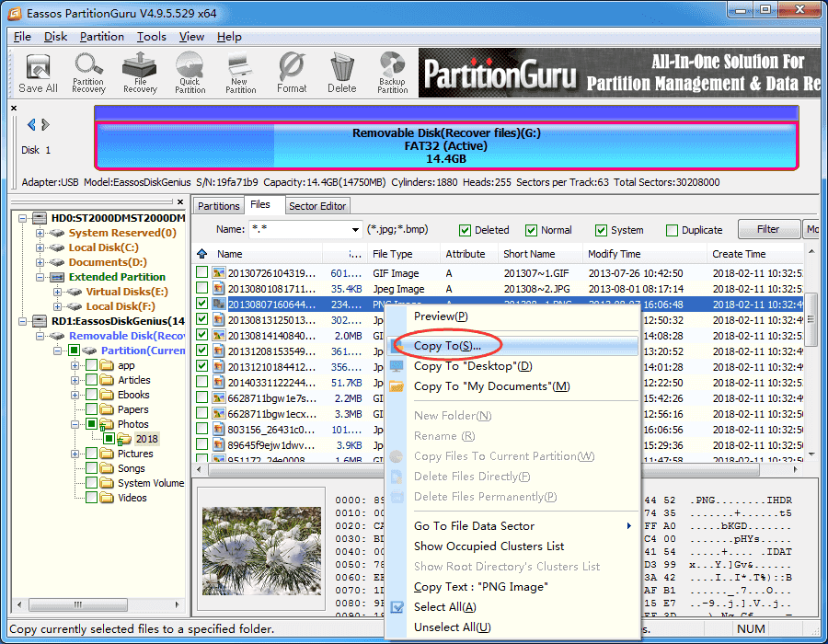Click GIF file icon for 20130726104319
Viewport: 828px width, 644px height.
tap(219, 273)
